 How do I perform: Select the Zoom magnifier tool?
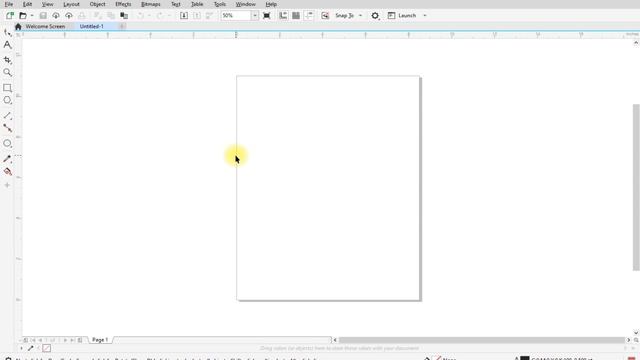tap(7, 73)
